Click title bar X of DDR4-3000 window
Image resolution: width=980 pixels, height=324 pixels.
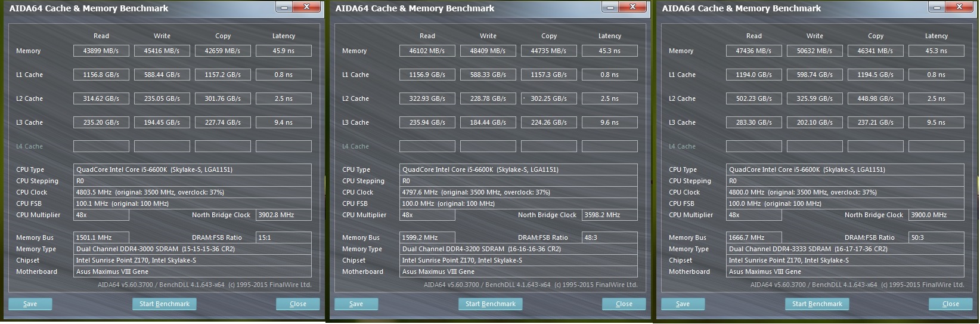306,8
